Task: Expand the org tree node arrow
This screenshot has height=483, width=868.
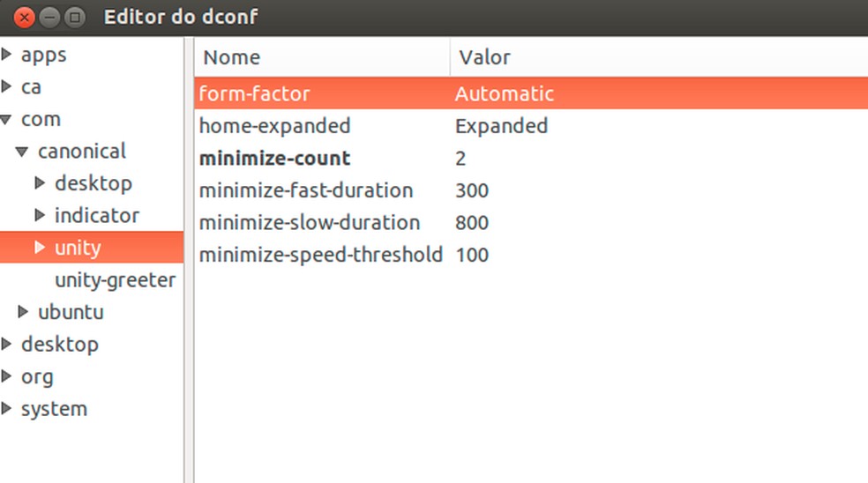Action: (7, 376)
